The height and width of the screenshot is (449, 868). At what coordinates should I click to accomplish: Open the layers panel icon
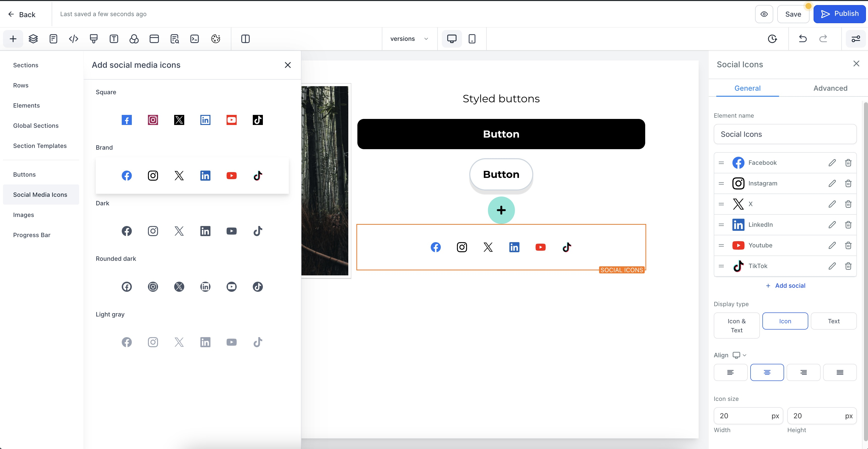pyautogui.click(x=33, y=39)
